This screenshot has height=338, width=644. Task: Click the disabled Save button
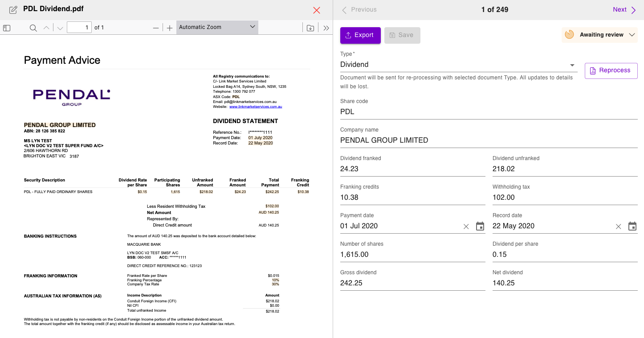[x=402, y=35]
